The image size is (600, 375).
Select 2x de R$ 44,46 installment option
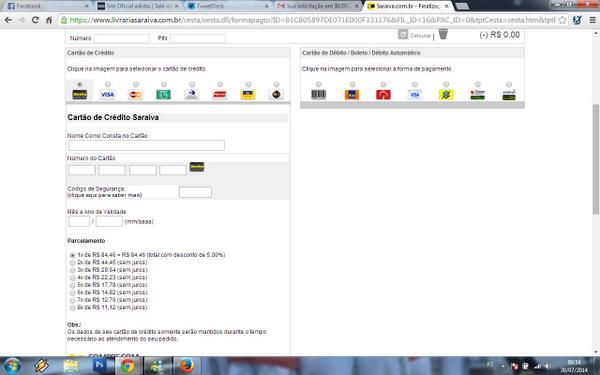point(73,263)
